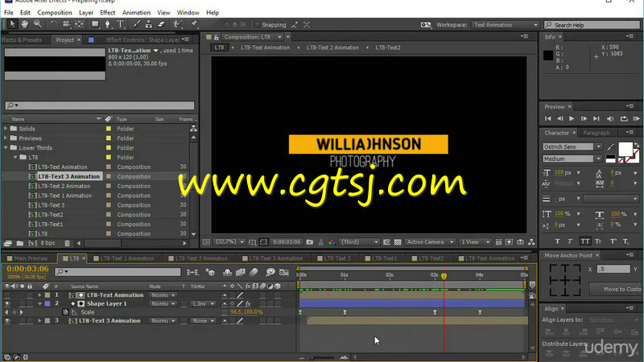Open the Workspace dropdown

pyautogui.click(x=506, y=25)
